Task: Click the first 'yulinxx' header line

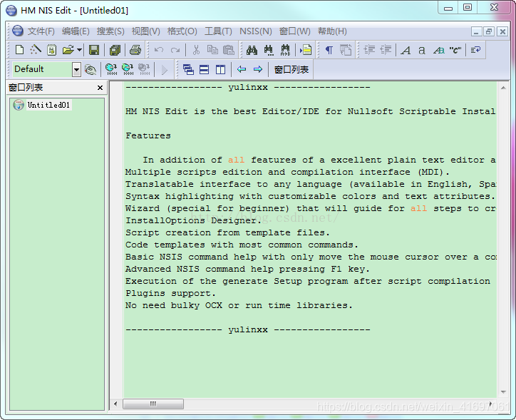Action: point(248,87)
